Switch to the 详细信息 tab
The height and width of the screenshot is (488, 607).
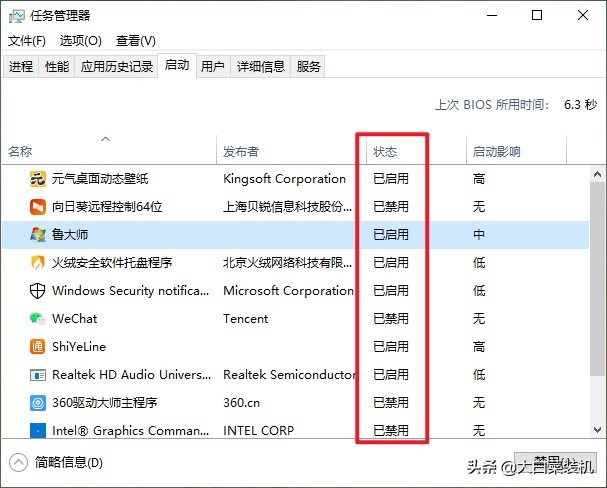261,67
